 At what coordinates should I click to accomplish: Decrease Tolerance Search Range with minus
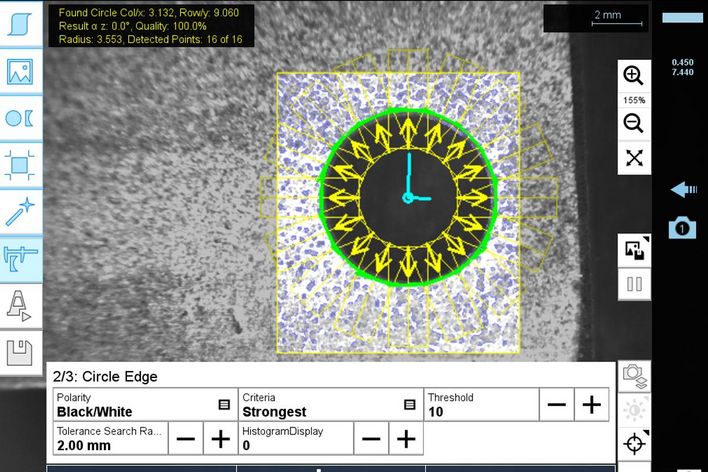tap(185, 438)
